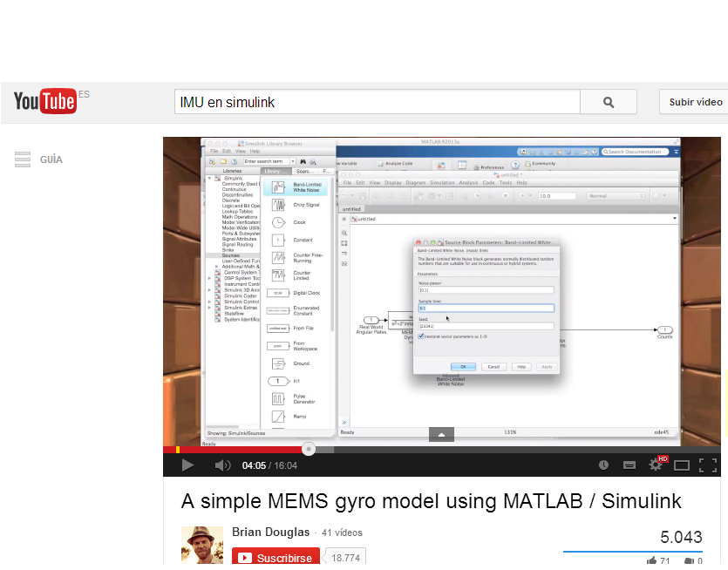Dislike the video with thumbs-down icon
The height and width of the screenshot is (570, 728).
pyautogui.click(x=689, y=561)
